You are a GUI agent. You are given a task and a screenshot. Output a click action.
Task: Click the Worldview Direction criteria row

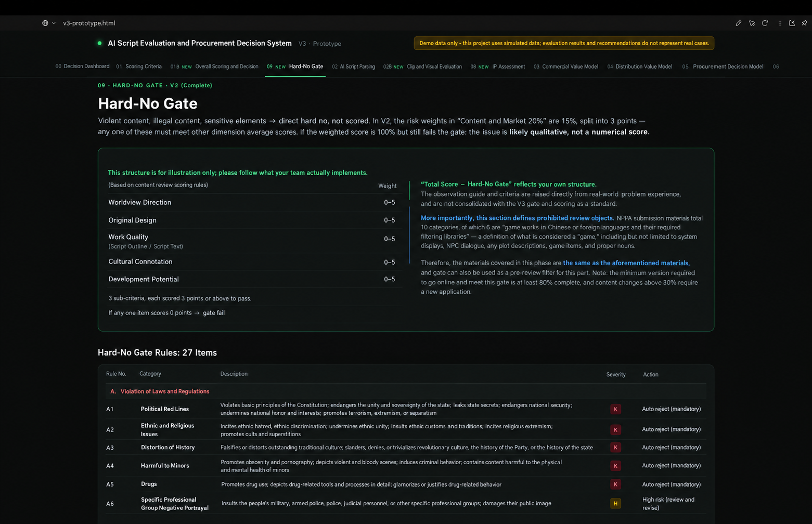[x=255, y=202]
